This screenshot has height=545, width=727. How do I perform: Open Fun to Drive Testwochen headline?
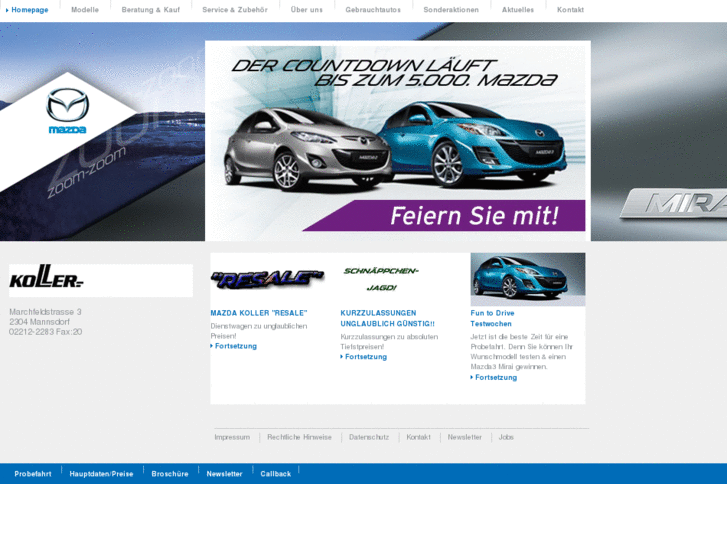(492, 318)
